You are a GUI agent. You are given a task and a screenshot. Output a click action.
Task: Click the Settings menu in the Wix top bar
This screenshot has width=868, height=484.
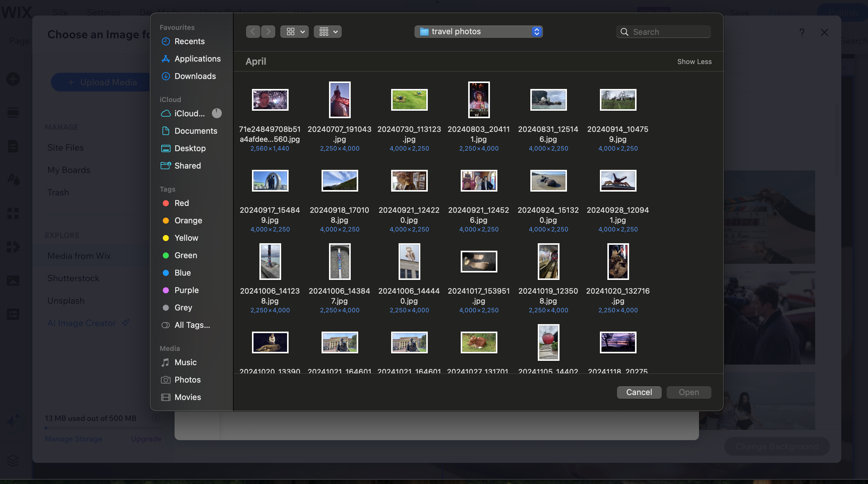[103, 13]
